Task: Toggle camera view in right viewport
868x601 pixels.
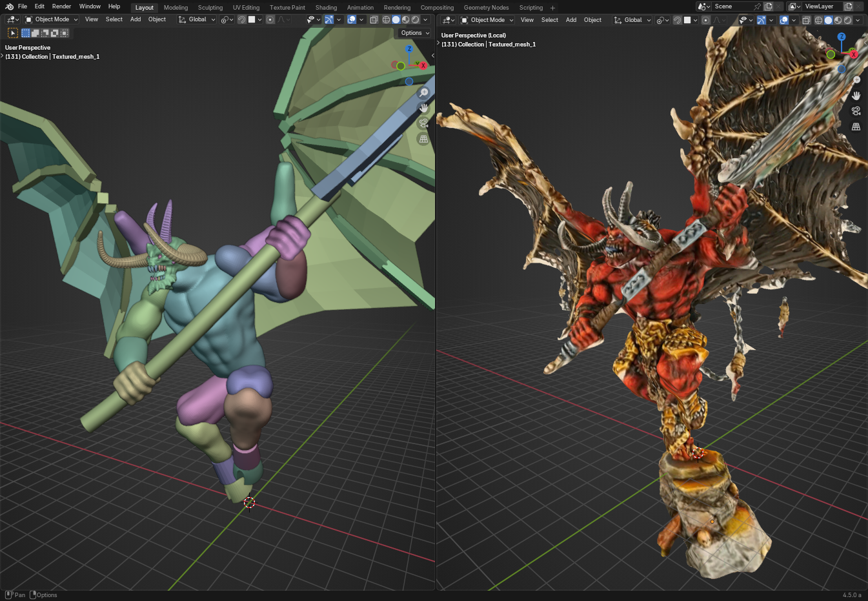Action: [x=856, y=111]
